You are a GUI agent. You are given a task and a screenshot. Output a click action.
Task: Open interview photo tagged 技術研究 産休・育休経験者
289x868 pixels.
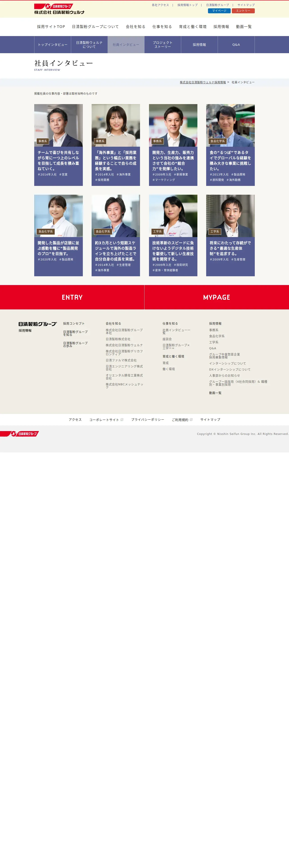coord(173,216)
